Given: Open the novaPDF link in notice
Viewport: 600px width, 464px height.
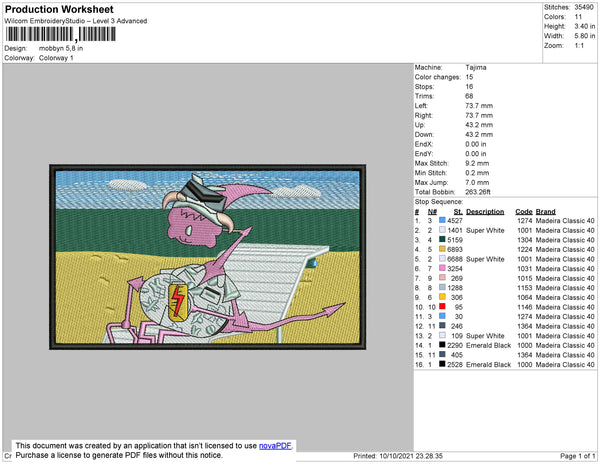Looking at the screenshot, I should (276, 446).
